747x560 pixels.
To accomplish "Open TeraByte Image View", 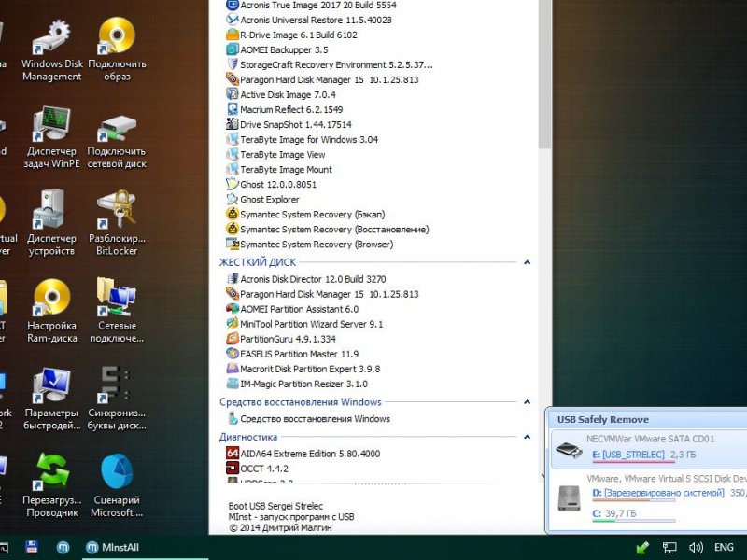I will click(275, 154).
